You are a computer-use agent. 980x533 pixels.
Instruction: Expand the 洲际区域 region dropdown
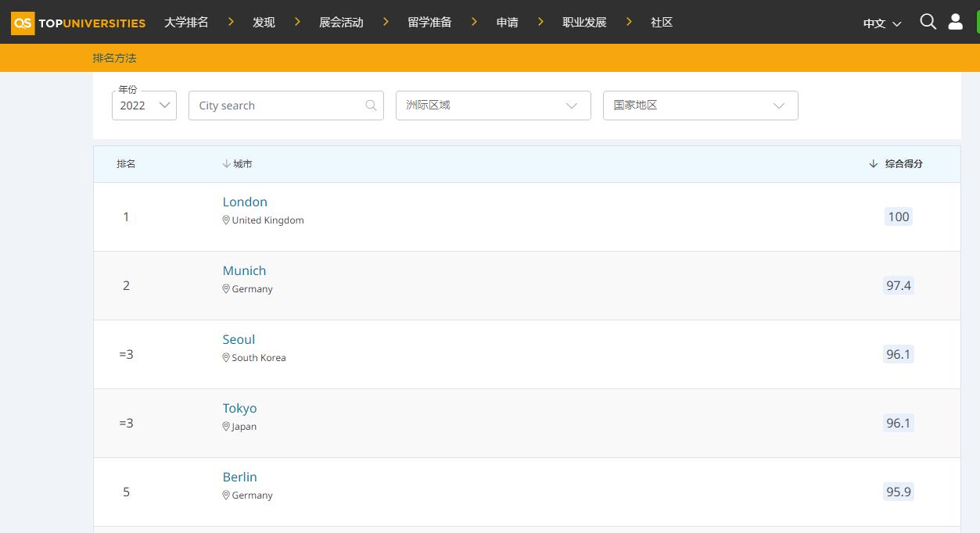(493, 106)
